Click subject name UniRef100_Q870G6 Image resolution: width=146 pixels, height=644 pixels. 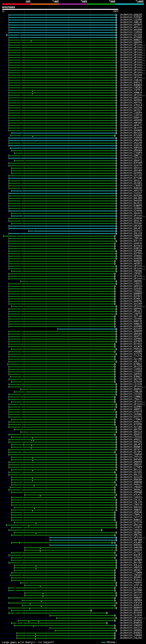point(131,379)
